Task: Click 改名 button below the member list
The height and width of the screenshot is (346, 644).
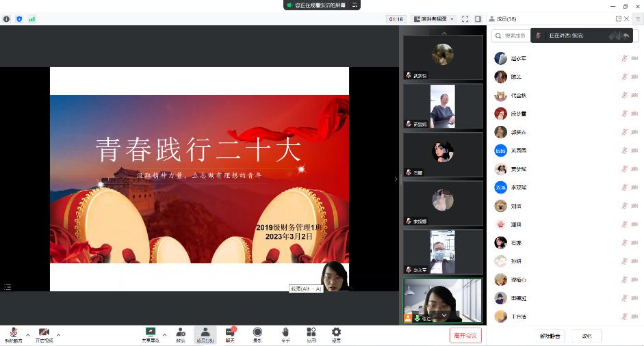Action: (x=587, y=336)
